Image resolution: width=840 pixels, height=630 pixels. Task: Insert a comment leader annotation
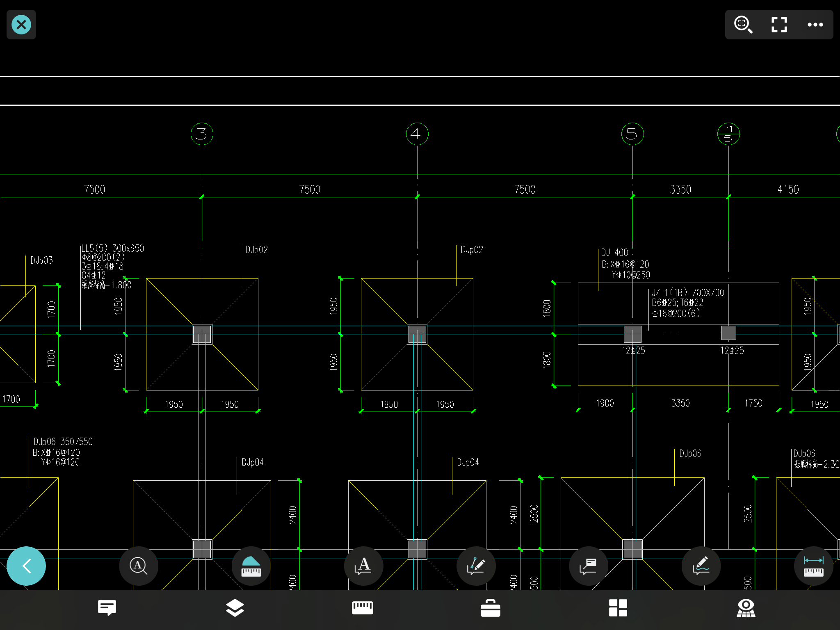(x=589, y=566)
